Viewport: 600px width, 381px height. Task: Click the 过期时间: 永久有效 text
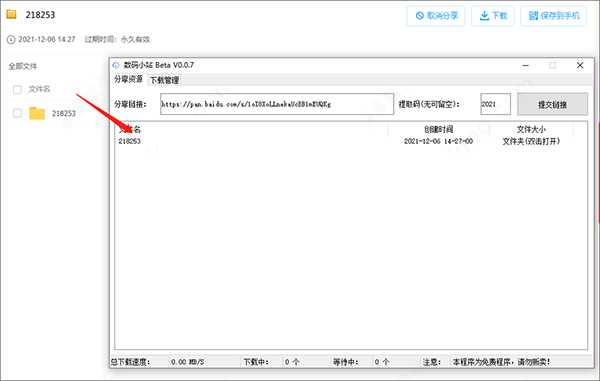(x=117, y=39)
